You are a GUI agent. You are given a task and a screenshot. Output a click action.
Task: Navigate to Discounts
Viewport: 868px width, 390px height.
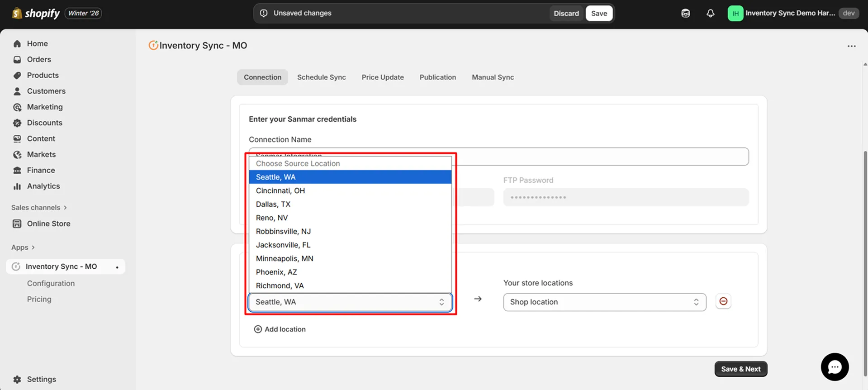[x=44, y=123]
